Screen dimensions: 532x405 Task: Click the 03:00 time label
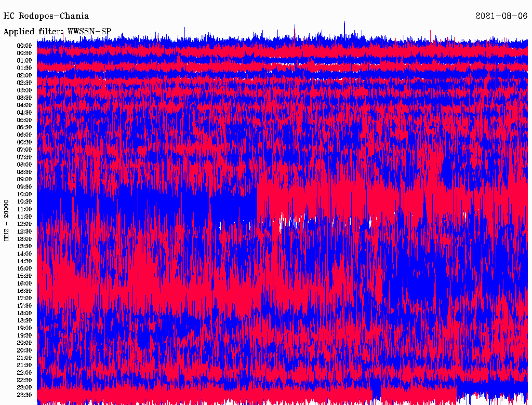click(24, 90)
